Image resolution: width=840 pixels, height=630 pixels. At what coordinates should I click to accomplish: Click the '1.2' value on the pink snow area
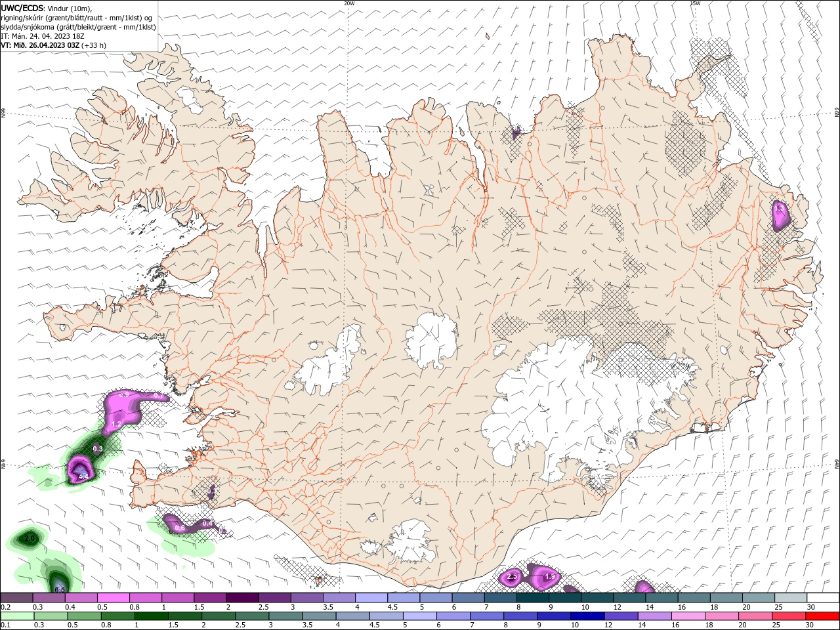[116, 425]
